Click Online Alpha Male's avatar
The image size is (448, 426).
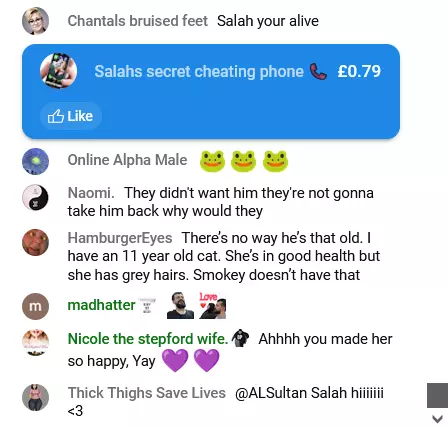[x=35, y=161]
